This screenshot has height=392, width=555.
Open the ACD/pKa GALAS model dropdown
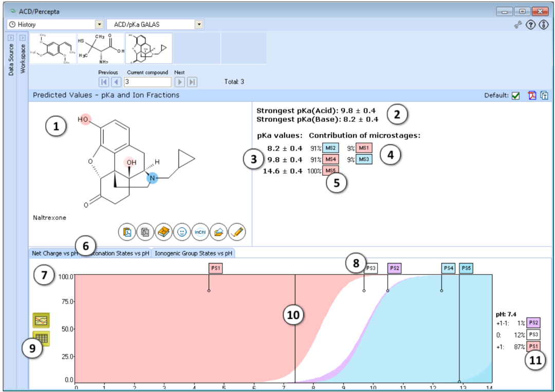point(199,24)
